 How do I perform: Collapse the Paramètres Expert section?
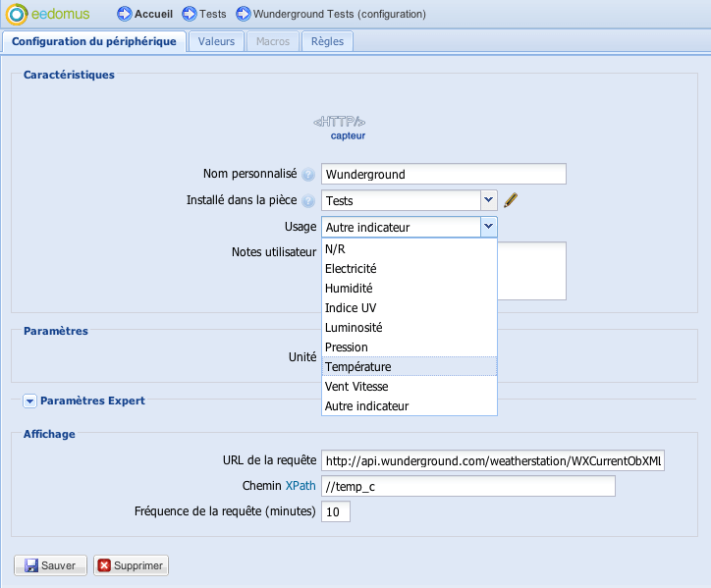click(29, 401)
